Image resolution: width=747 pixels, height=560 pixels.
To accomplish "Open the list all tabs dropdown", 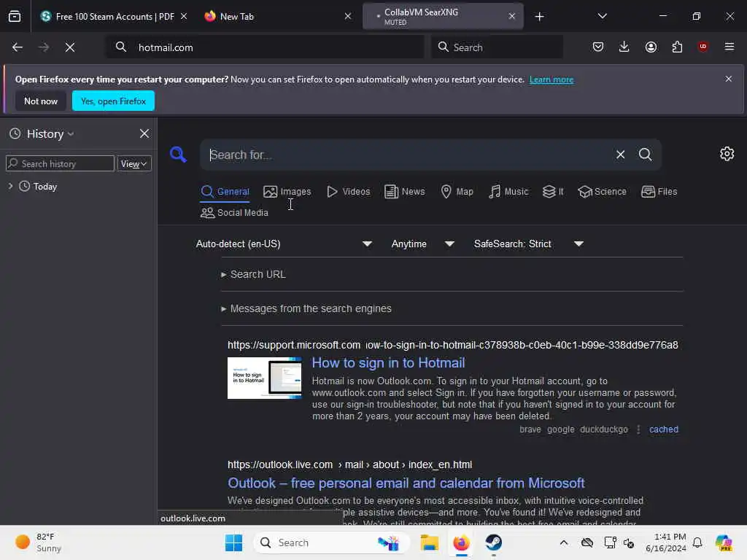I will 602,16.
